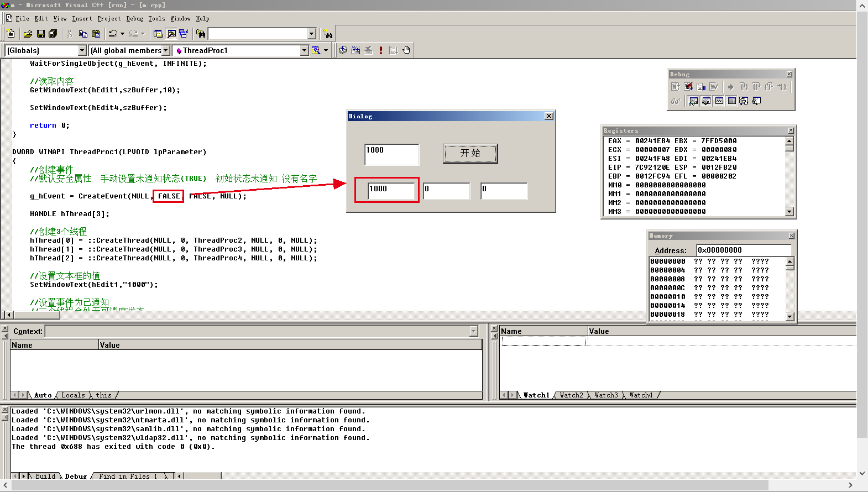The image size is (868, 492).
Task: Click the Step Into icon
Action: tap(744, 87)
